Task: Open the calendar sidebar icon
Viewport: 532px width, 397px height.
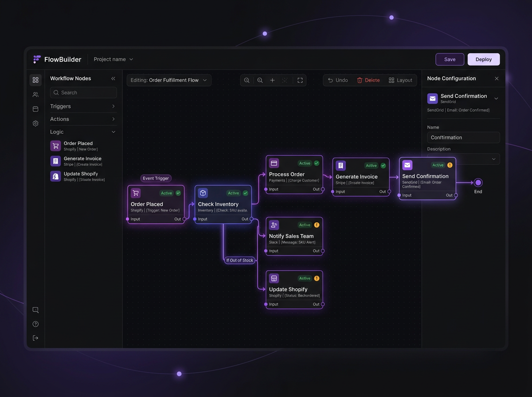Action: [x=35, y=109]
